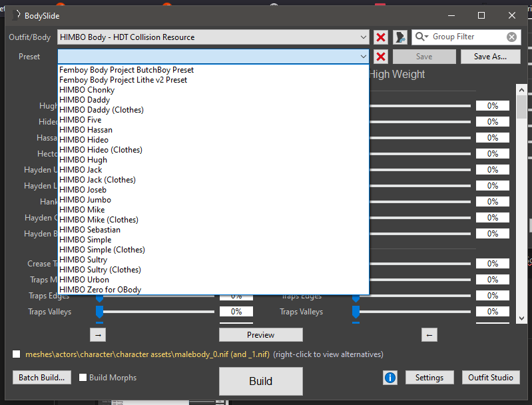Choose the HIMBO Chonky preset

(214, 90)
